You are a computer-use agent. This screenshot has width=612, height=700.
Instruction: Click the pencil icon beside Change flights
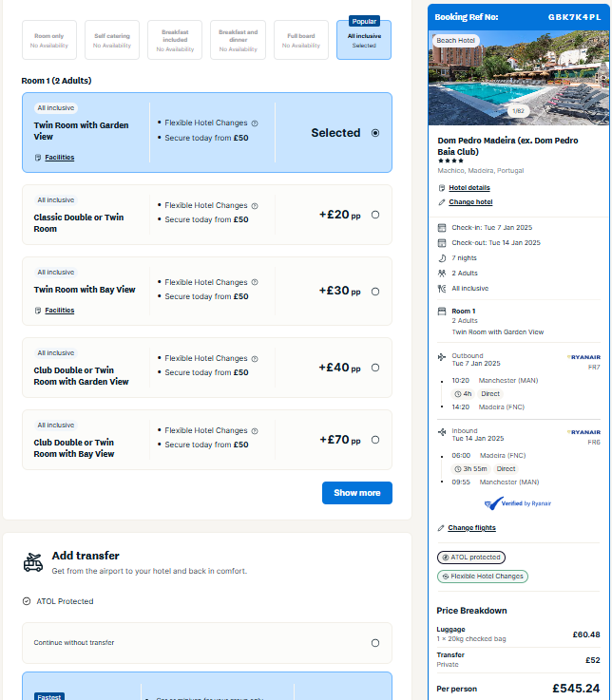[441, 528]
